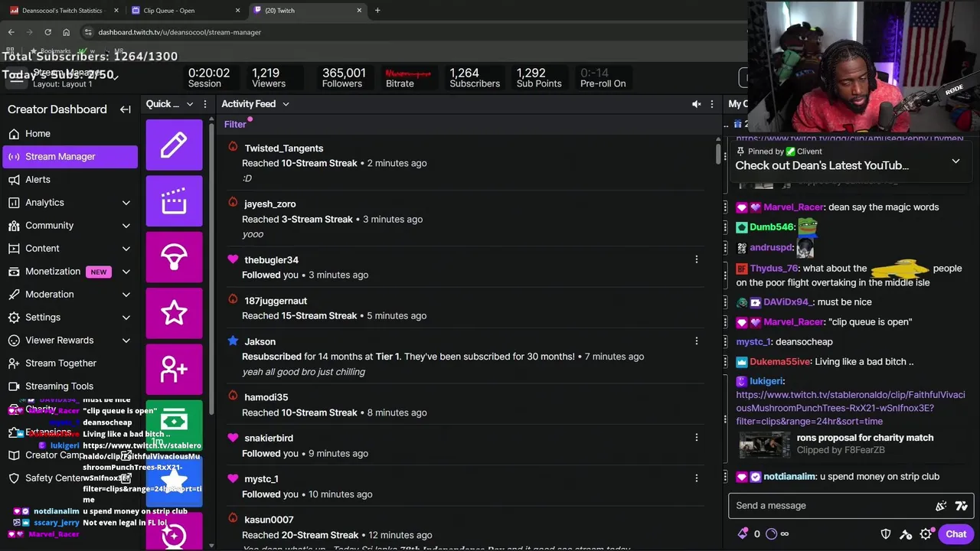Click jayesh_zoro username in feed
Image resolution: width=980 pixels, height=551 pixels.
[269, 204]
